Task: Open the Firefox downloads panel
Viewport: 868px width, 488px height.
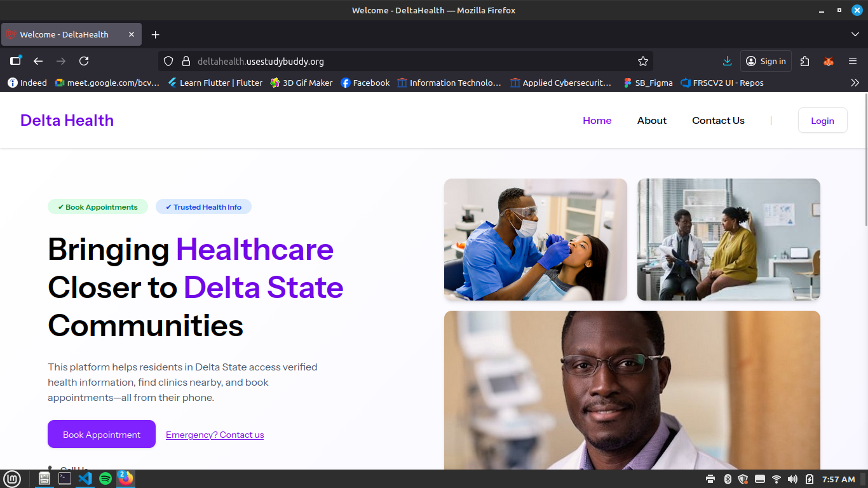Action: point(728,61)
